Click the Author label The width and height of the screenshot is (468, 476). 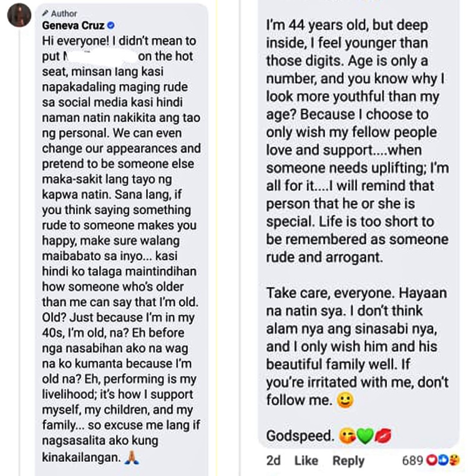point(64,13)
